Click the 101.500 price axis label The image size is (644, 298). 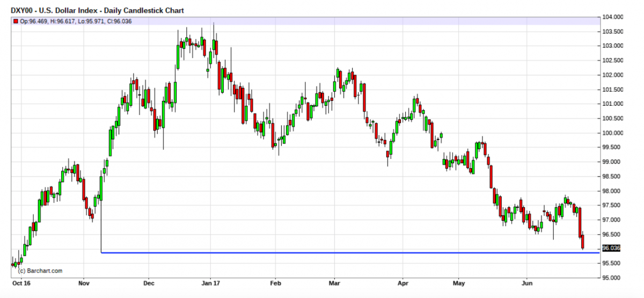[x=613, y=90]
